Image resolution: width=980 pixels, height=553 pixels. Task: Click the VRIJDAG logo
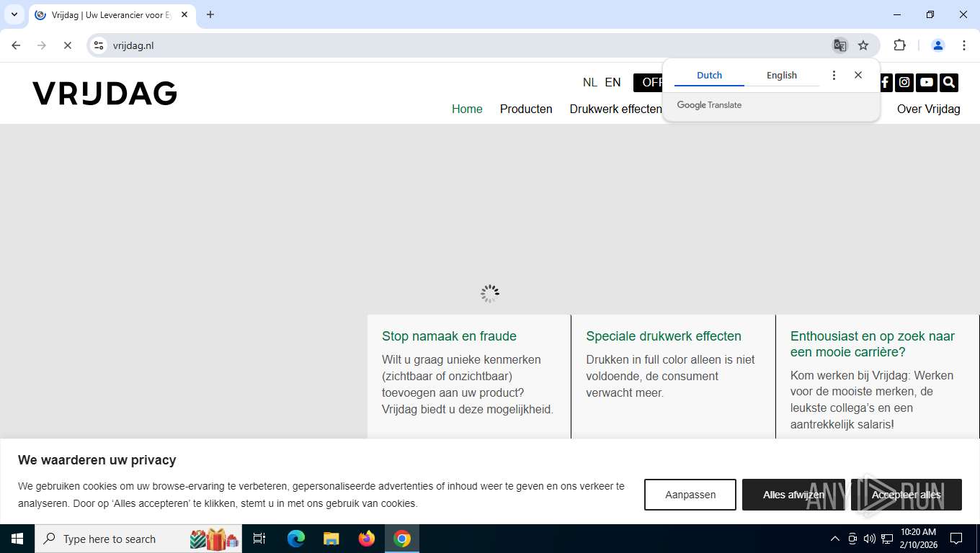pos(104,94)
